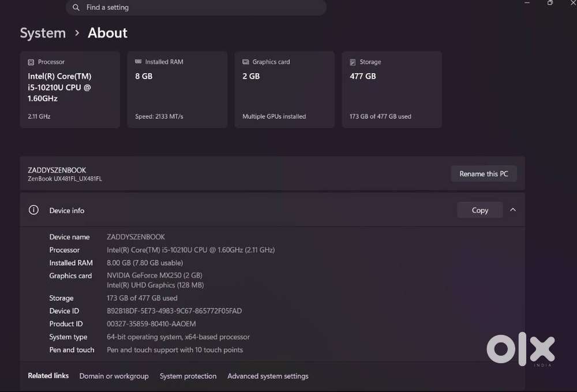Select the 8 GB RAM value
577x392 pixels.
click(x=144, y=76)
